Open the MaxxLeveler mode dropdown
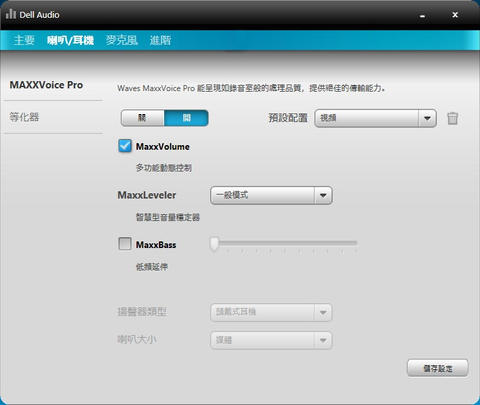Viewport: 480px width, 405px height. pos(271,195)
